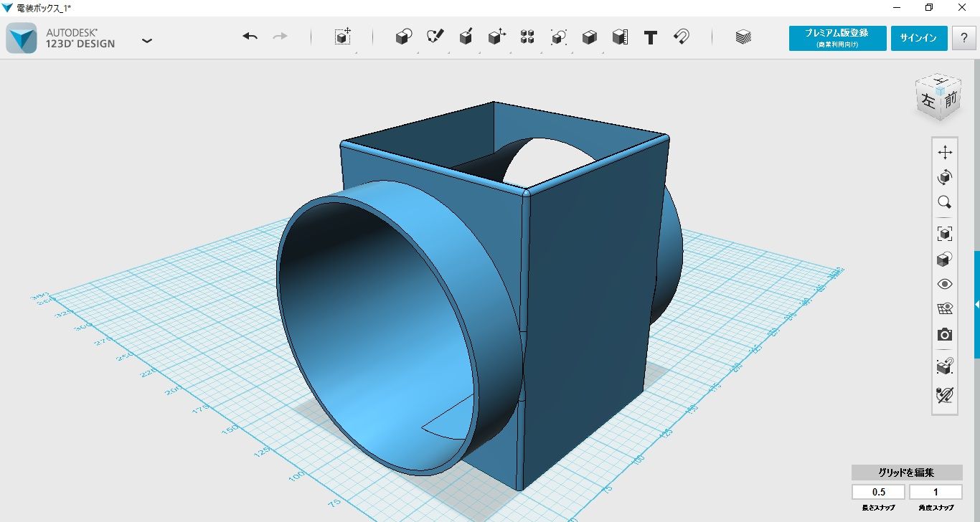Expand the Primitives dropdown arrow
Viewport: 980px width, 522px height.
(x=418, y=53)
